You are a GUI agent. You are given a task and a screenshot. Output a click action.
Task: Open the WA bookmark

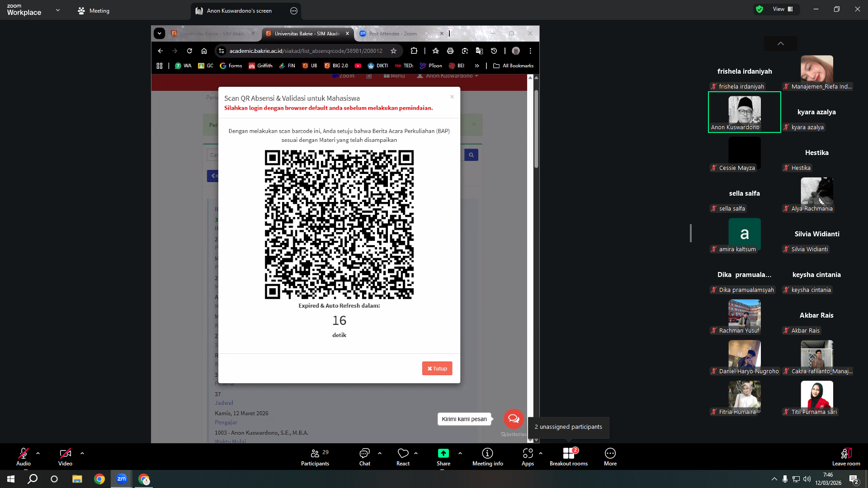tap(183, 66)
